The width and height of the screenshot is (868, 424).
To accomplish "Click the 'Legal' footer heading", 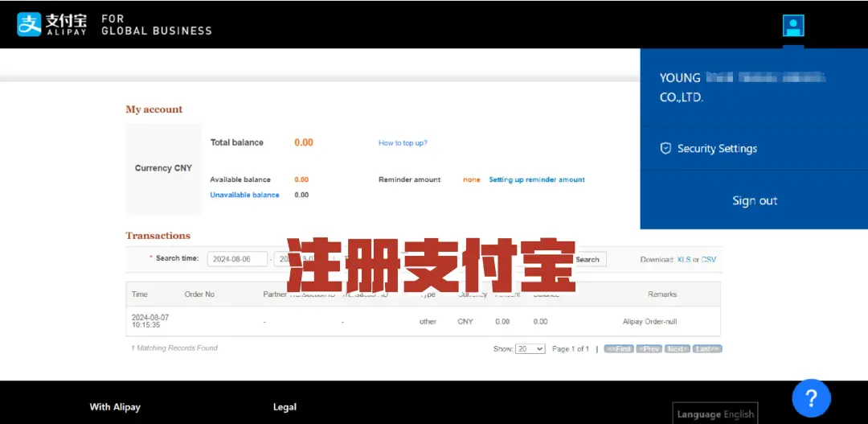I will click(285, 407).
